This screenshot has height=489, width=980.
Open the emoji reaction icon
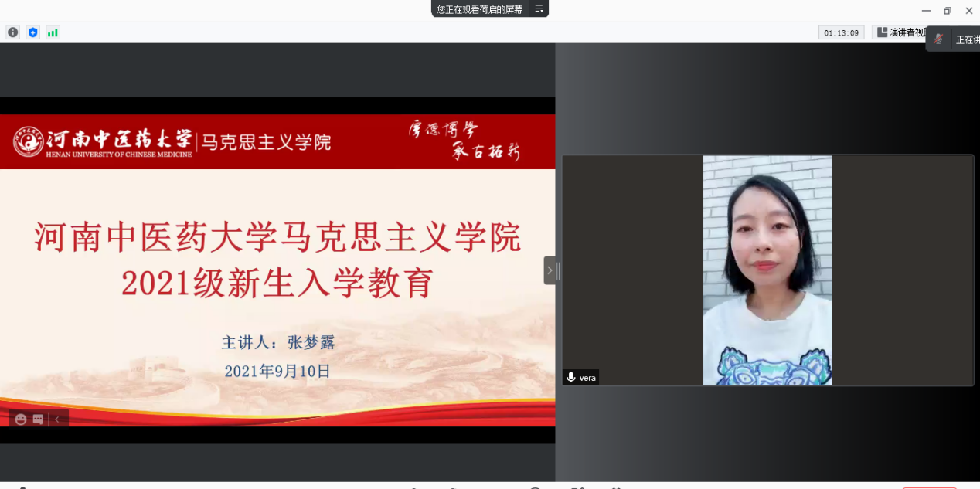coord(21,419)
